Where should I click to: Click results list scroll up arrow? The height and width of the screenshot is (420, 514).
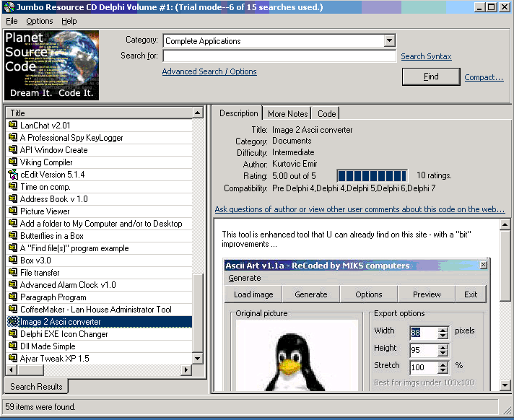(197, 113)
